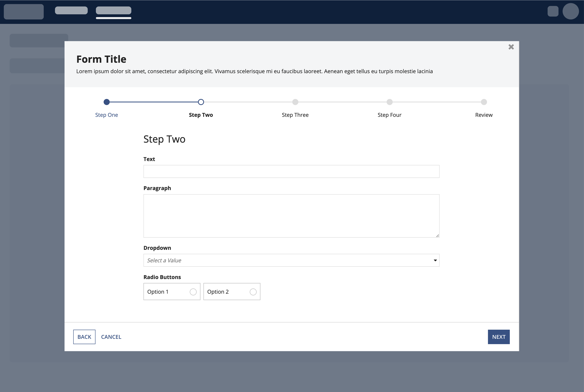This screenshot has width=584, height=392.
Task: Focus the Text input field
Action: tap(291, 172)
